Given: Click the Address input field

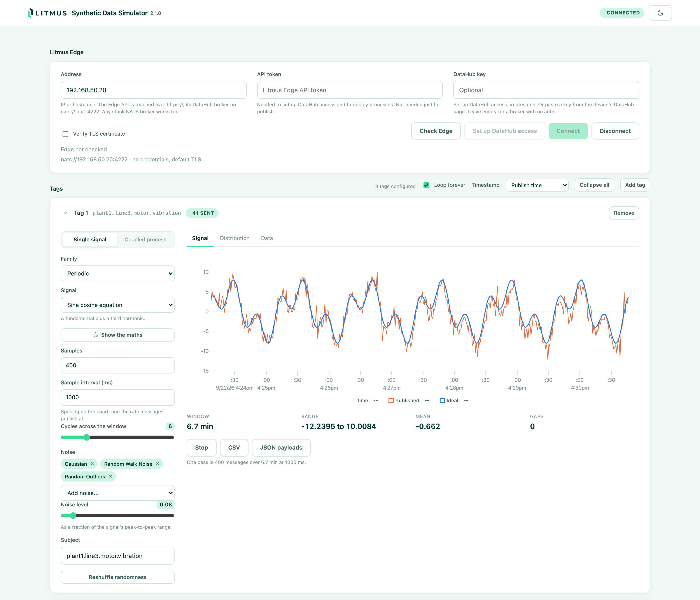Looking at the screenshot, I should (153, 90).
